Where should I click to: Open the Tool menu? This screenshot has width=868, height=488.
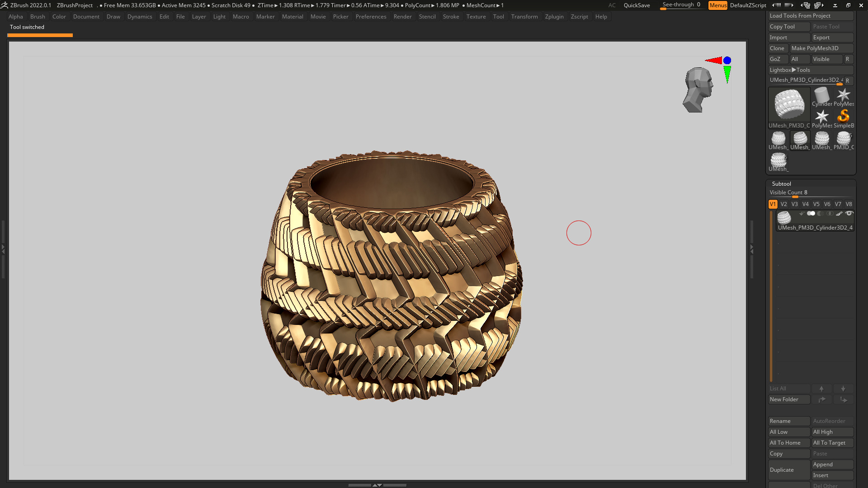click(498, 17)
